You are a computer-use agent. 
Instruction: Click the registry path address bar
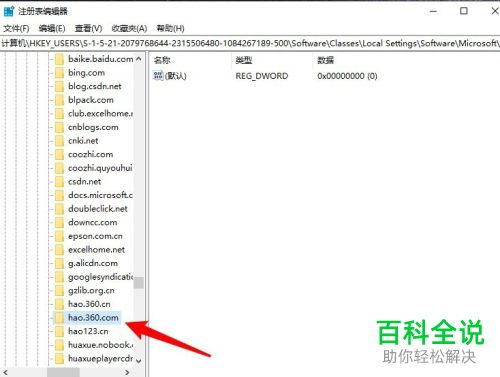(250, 43)
